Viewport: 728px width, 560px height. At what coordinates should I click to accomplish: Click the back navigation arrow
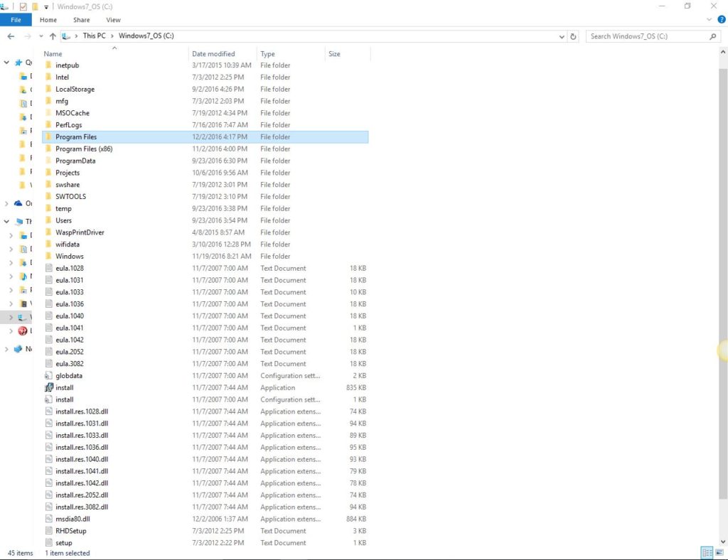(11, 36)
